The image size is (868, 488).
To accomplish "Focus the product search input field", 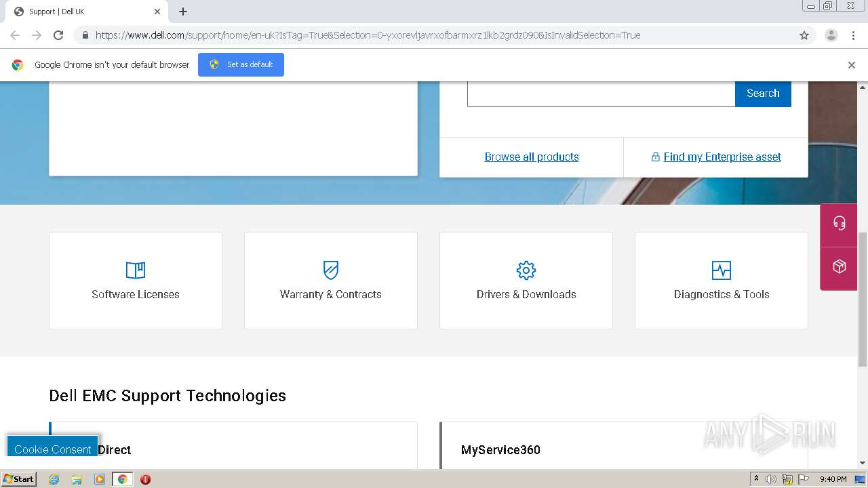I will tap(601, 94).
